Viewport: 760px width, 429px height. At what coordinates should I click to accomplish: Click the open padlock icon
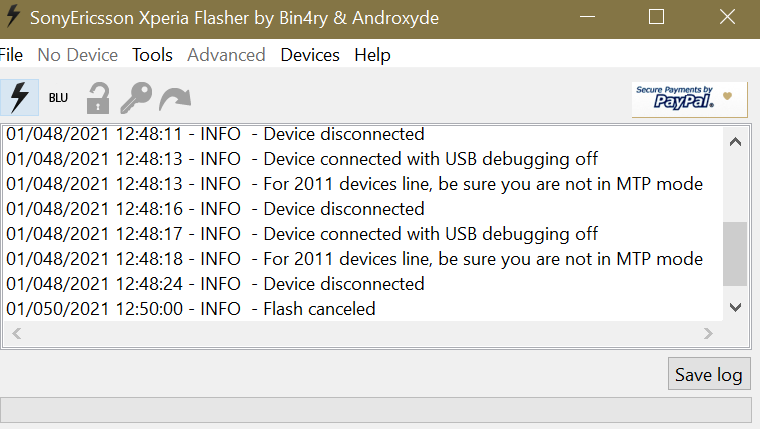click(x=97, y=98)
